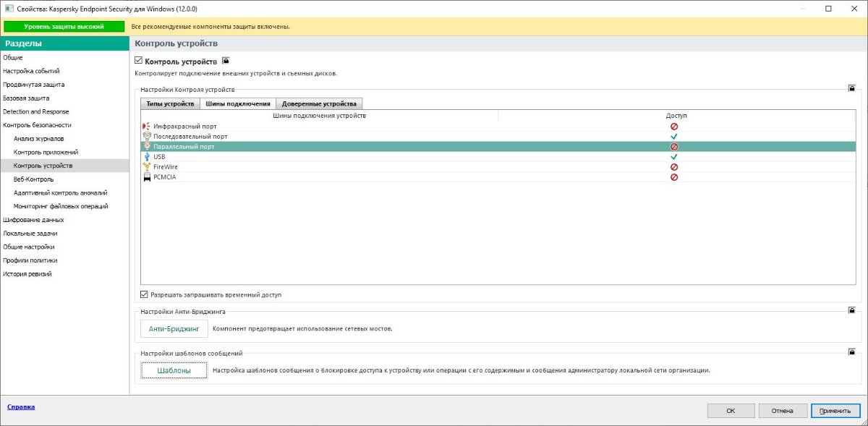This screenshot has width=868, height=426.
Task: Open the Шифрование данных section
Action: point(33,219)
